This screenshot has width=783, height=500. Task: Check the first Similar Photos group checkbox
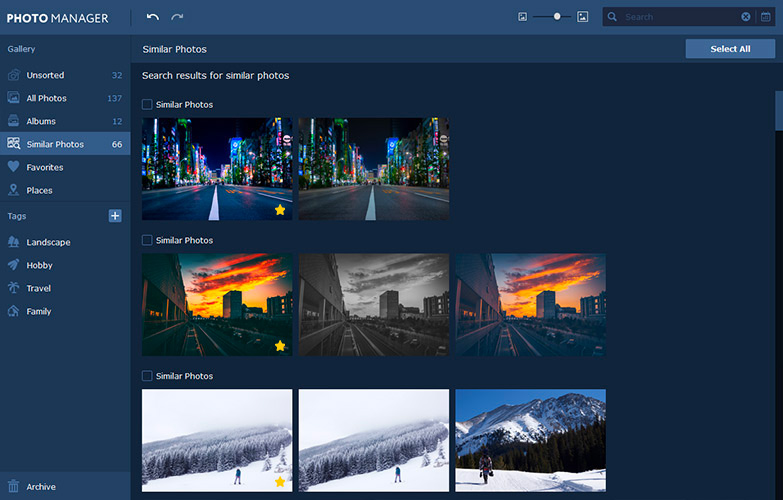coord(147,104)
